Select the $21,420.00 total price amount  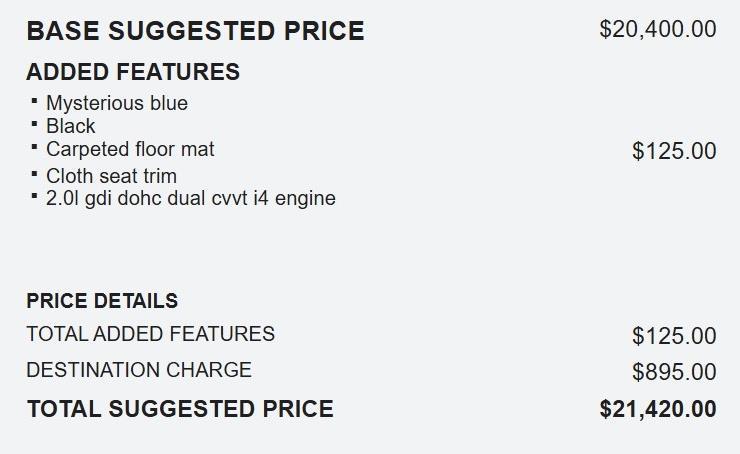pos(657,409)
